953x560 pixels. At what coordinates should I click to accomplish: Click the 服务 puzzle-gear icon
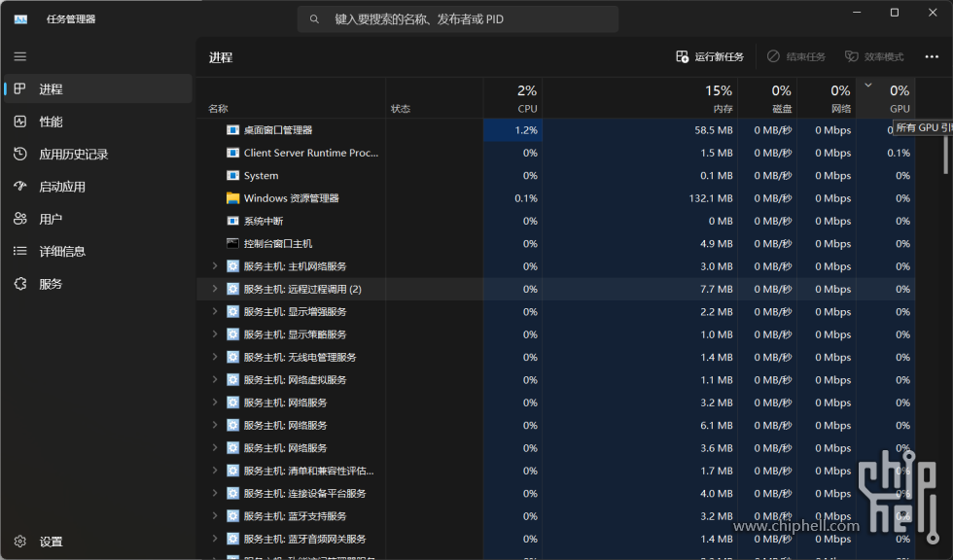[20, 284]
